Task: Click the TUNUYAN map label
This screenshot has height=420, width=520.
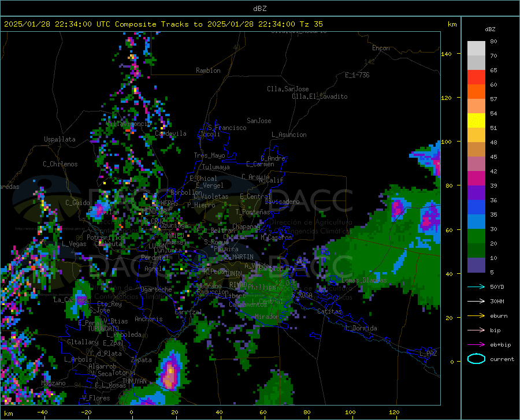Action: coord(134,381)
